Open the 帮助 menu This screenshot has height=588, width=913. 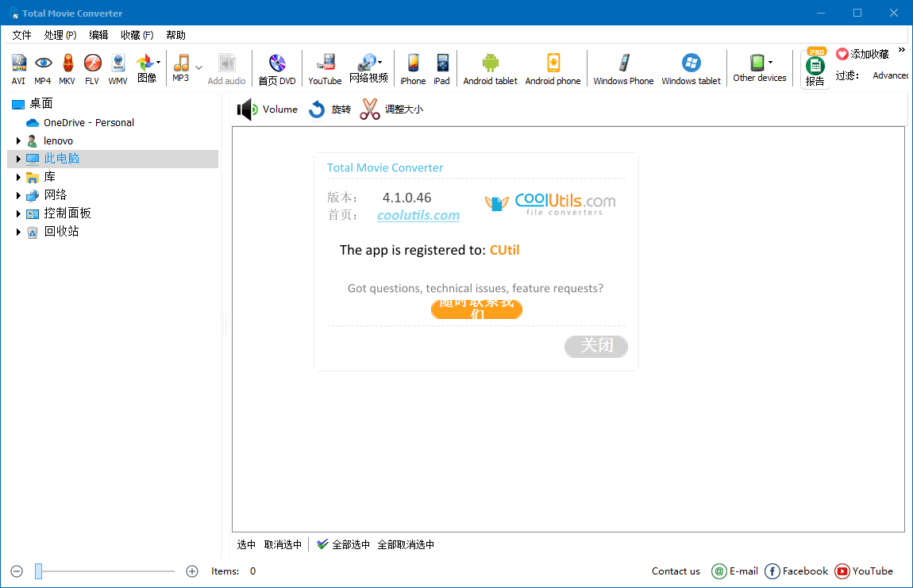pos(175,34)
